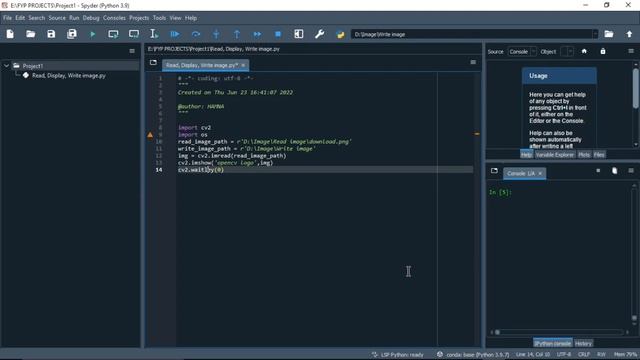This screenshot has width=640, height=360.
Task: Run file with green play button
Action: [93, 34]
